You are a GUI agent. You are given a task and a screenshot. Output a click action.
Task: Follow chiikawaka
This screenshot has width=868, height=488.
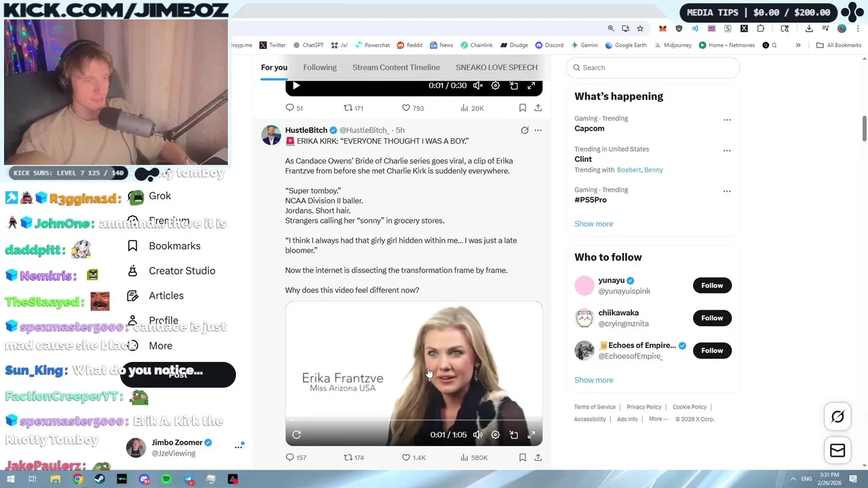click(712, 318)
